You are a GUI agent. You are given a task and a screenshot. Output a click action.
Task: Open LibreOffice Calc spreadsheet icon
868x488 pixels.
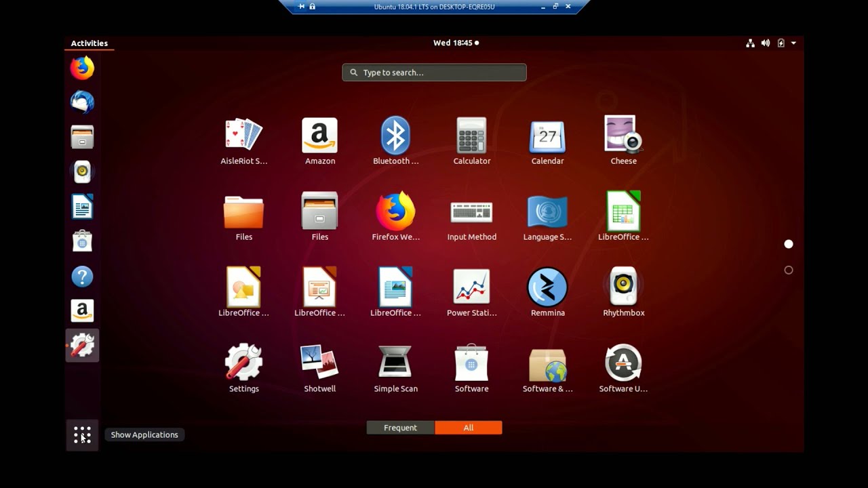(624, 217)
